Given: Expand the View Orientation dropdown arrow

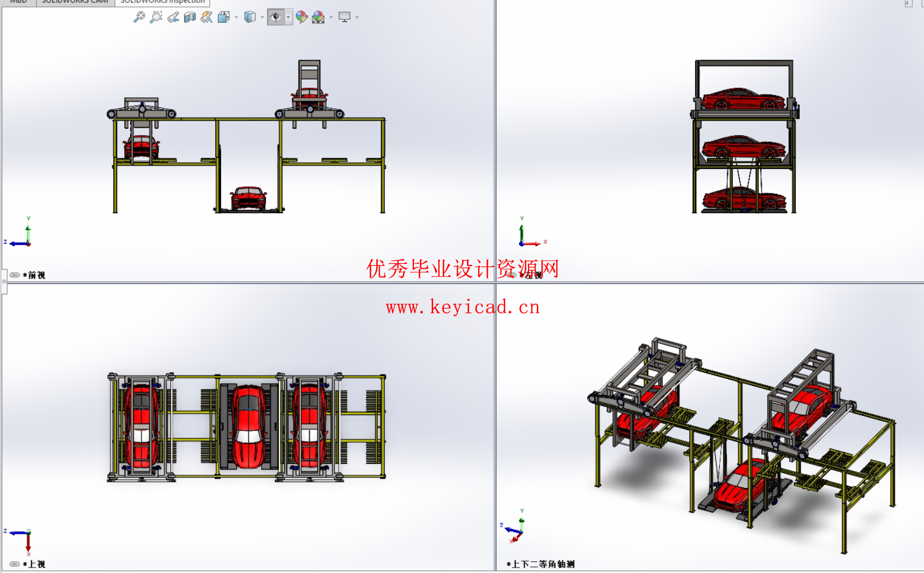Looking at the screenshot, I should point(236,17).
